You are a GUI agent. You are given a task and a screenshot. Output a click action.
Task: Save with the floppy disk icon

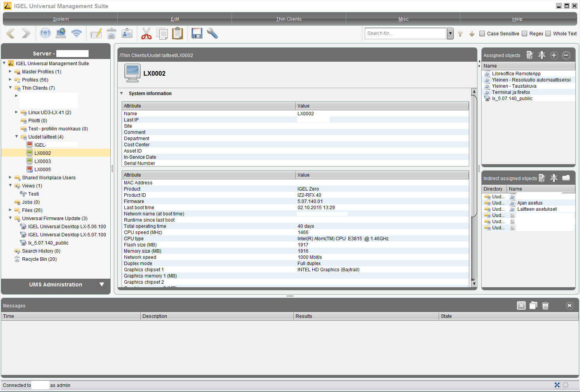point(197,33)
